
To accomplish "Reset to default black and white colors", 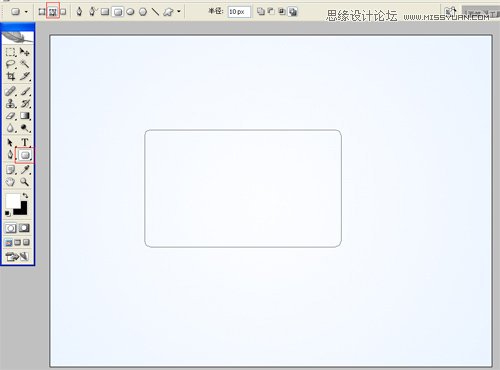I will pyautogui.click(x=7, y=213).
